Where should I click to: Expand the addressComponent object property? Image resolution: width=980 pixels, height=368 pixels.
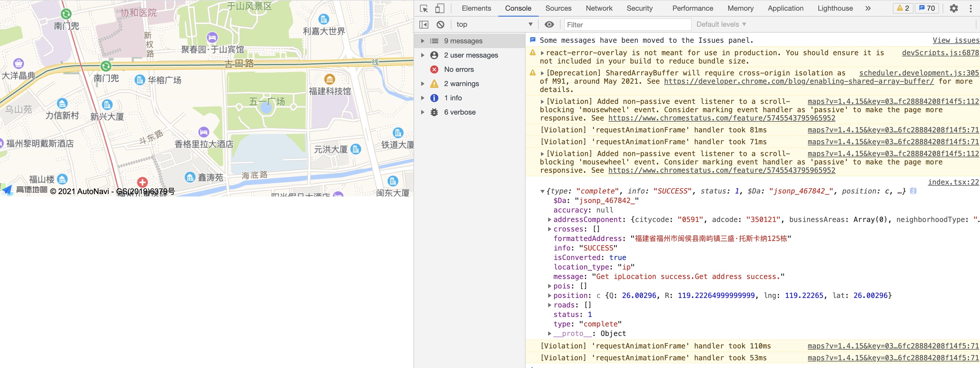pyautogui.click(x=549, y=220)
